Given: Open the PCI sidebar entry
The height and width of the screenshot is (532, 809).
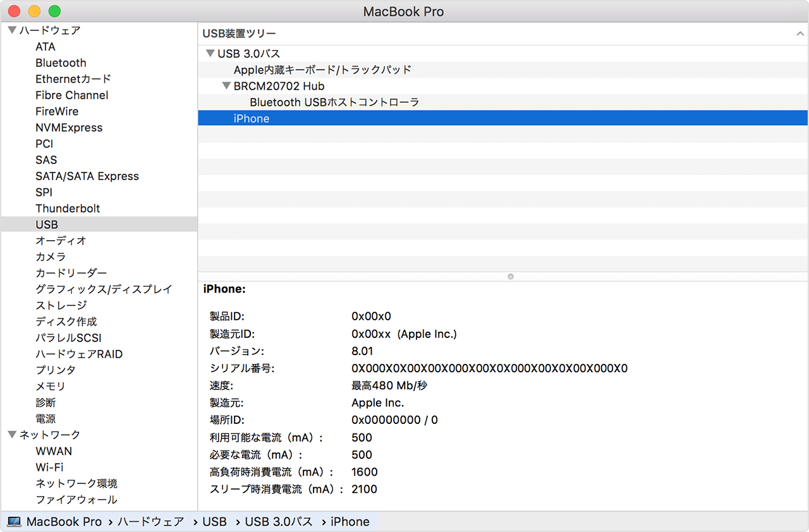Looking at the screenshot, I should [x=44, y=144].
